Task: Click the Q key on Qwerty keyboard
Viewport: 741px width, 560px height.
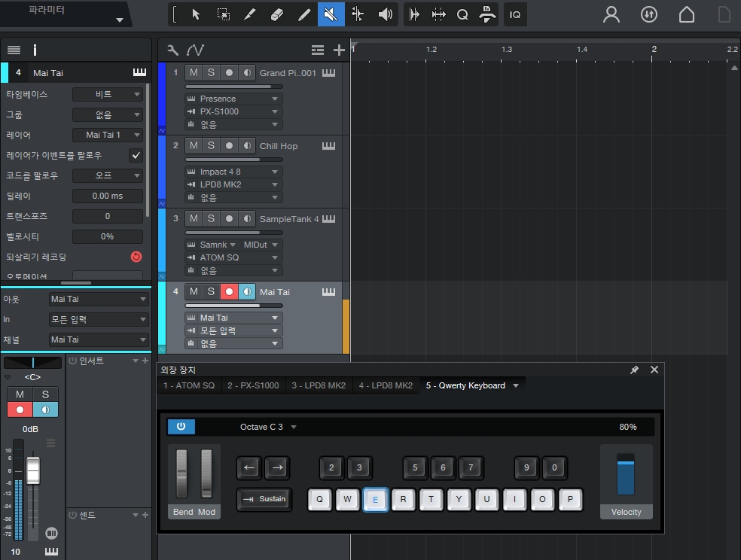Action: pyautogui.click(x=319, y=499)
